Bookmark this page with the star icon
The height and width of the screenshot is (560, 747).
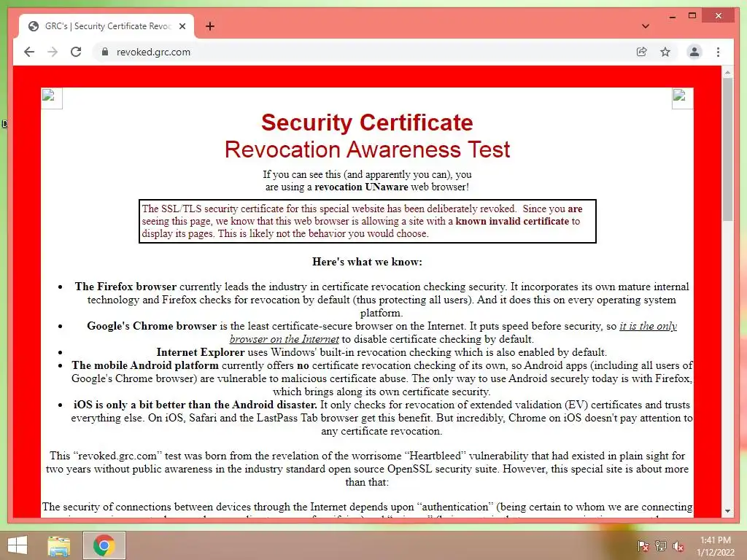pyautogui.click(x=665, y=52)
